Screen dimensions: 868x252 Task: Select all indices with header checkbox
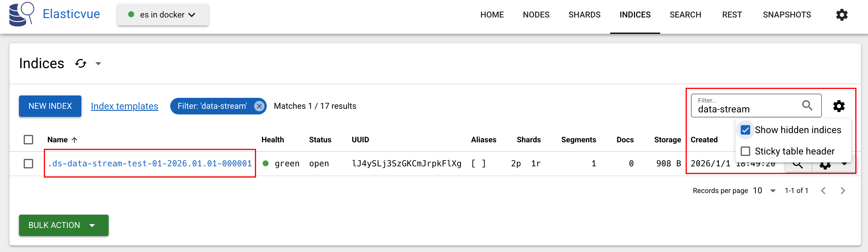coord(28,140)
